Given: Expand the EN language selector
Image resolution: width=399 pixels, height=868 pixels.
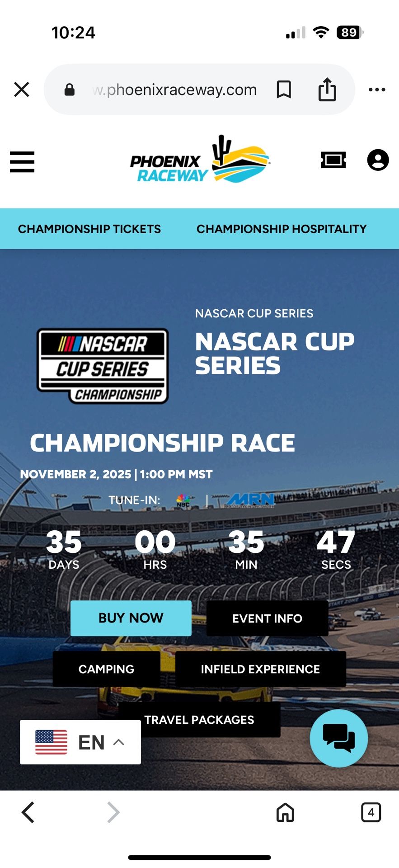Looking at the screenshot, I should click(80, 742).
